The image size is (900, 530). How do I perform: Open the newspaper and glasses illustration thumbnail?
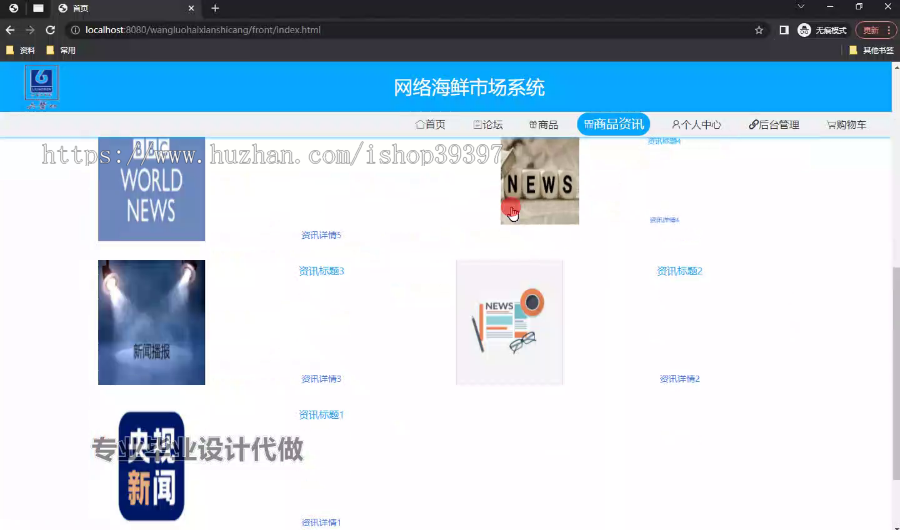pos(510,322)
